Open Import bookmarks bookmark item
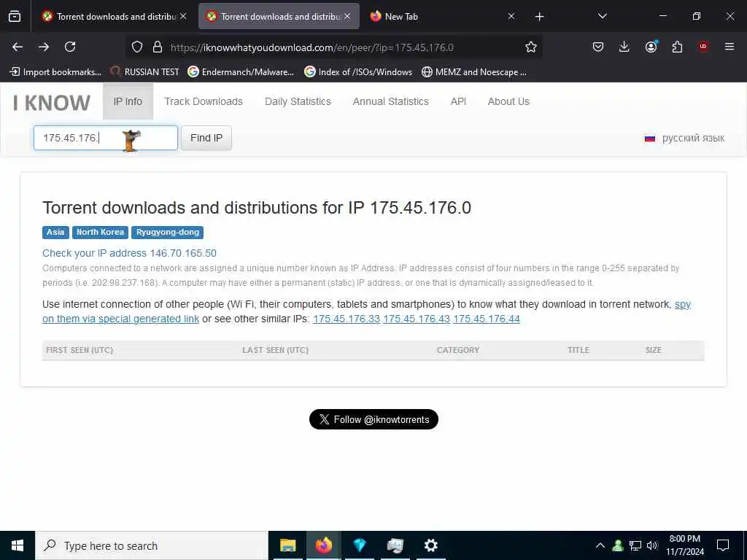The image size is (747, 560). [x=55, y=72]
